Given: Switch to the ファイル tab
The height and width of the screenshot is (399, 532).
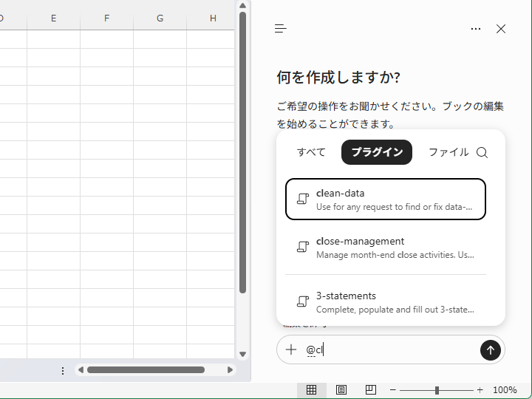Looking at the screenshot, I should click(x=449, y=152).
